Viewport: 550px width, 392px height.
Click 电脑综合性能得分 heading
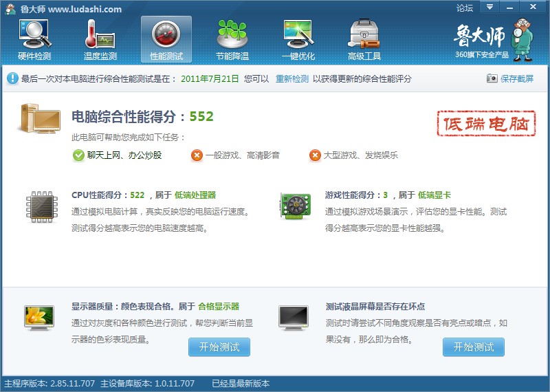pyautogui.click(x=124, y=116)
